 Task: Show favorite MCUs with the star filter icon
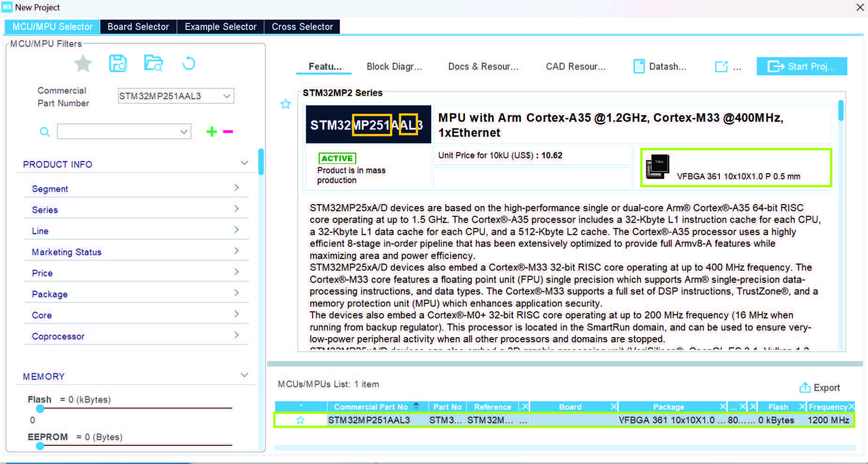click(83, 63)
